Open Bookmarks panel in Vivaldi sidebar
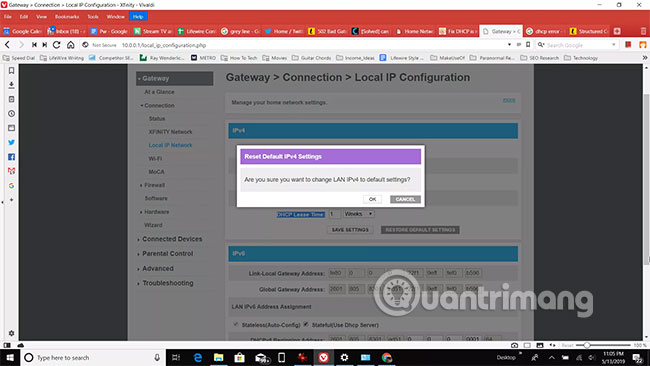 tap(11, 70)
